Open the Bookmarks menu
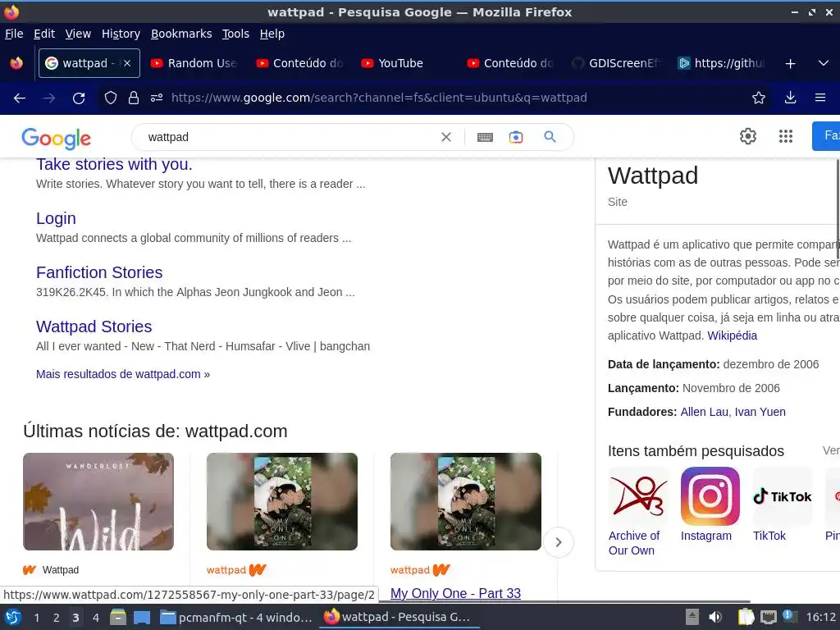This screenshot has height=630, width=840. coord(181,34)
